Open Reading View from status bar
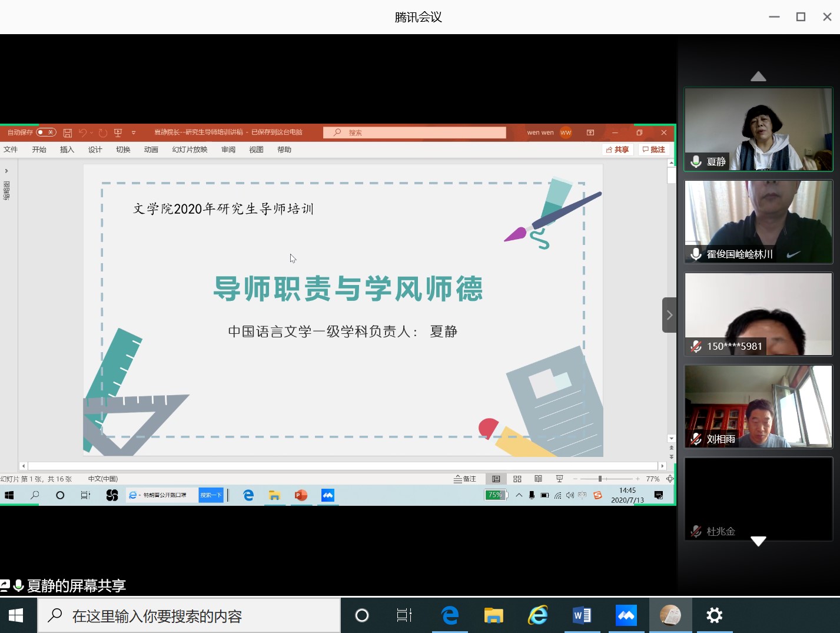840x633 pixels. 538,479
